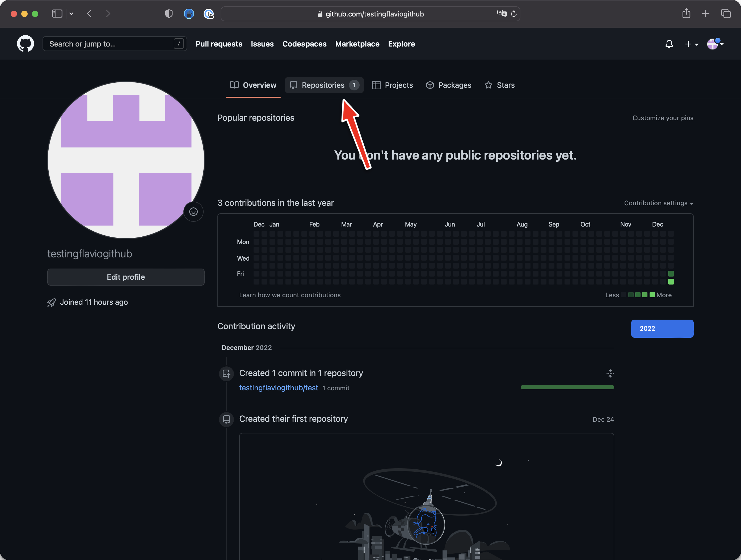The width and height of the screenshot is (741, 560).
Task: Focus the Search or jump to field
Action: click(x=111, y=44)
